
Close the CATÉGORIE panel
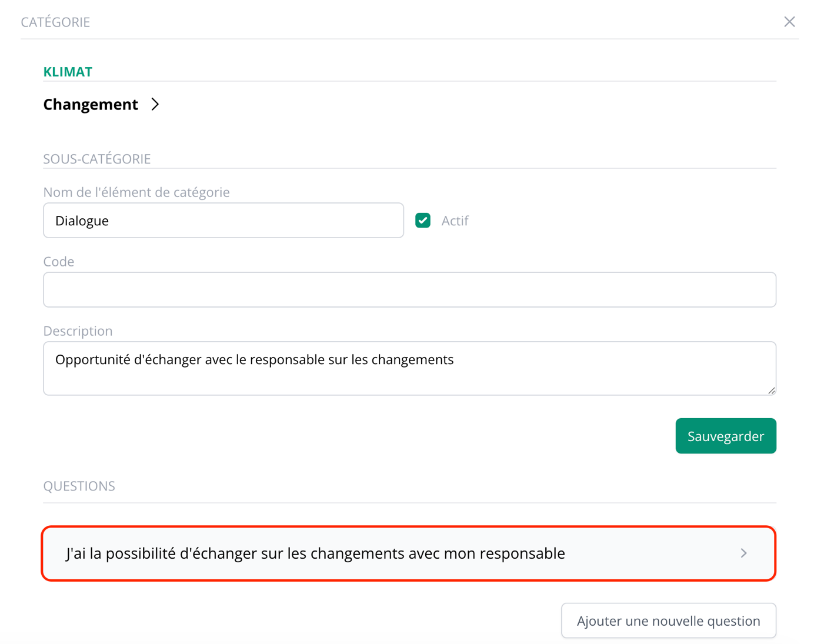coord(790,21)
